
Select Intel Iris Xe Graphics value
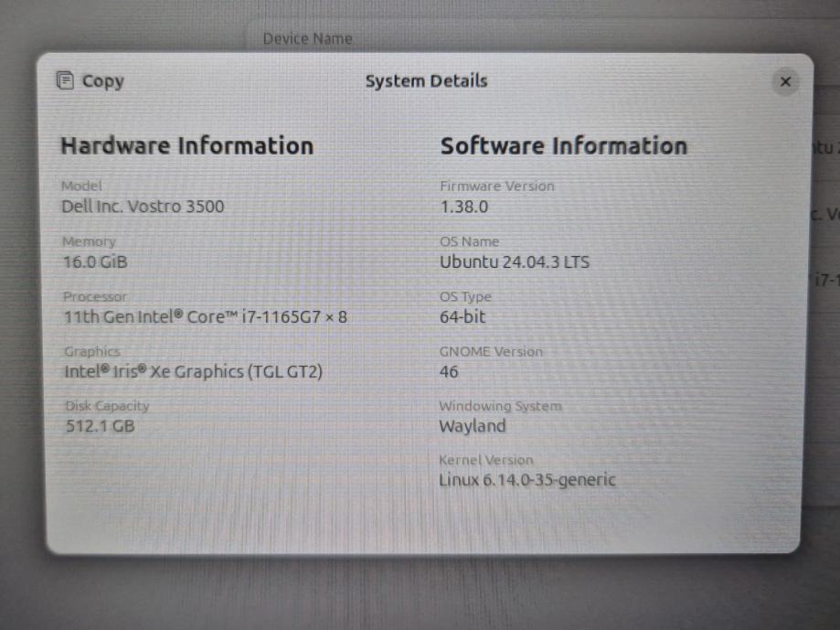(194, 371)
